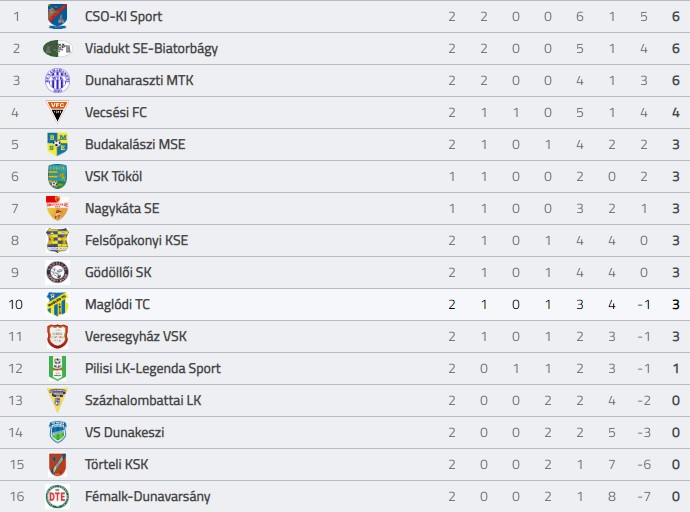Screen dimensions: 690x512
Task: Click the Vecsési FC team name
Action: pos(116,113)
